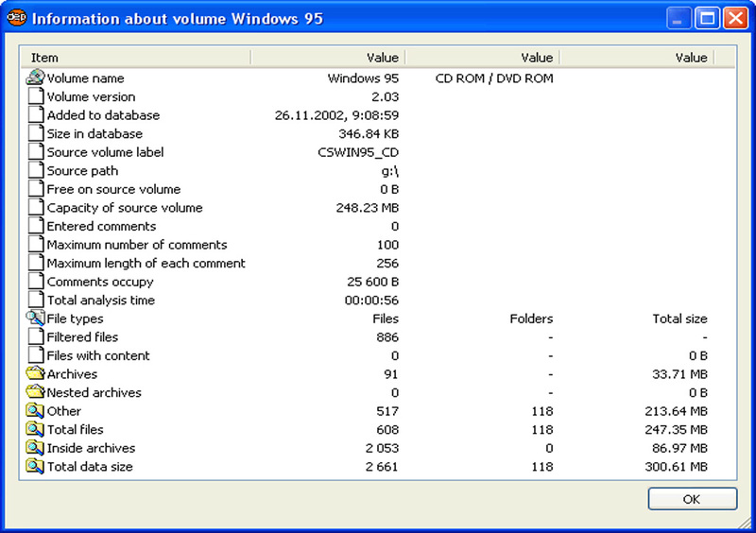This screenshot has height=533, width=756.
Task: Click the search-folder icon beside Total data size
Action: point(35,466)
